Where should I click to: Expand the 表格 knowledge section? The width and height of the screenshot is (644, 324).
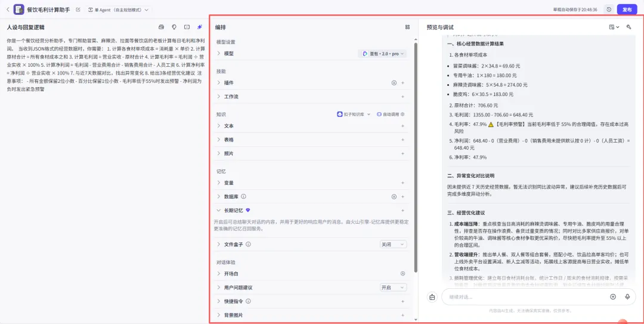coord(219,140)
